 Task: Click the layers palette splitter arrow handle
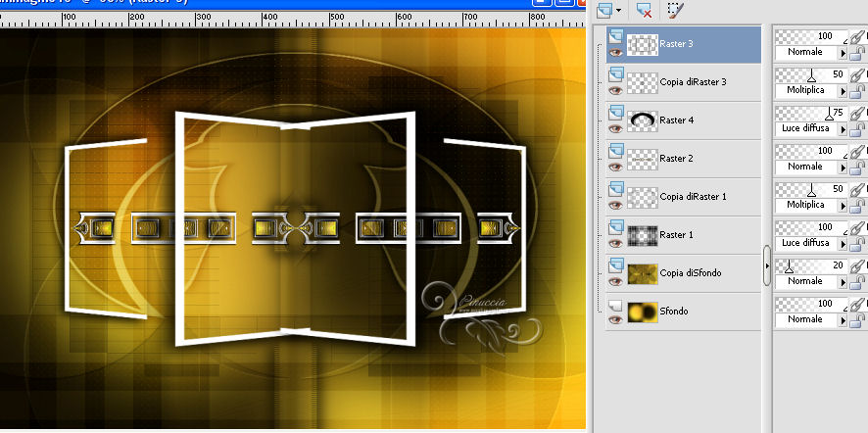click(767, 265)
